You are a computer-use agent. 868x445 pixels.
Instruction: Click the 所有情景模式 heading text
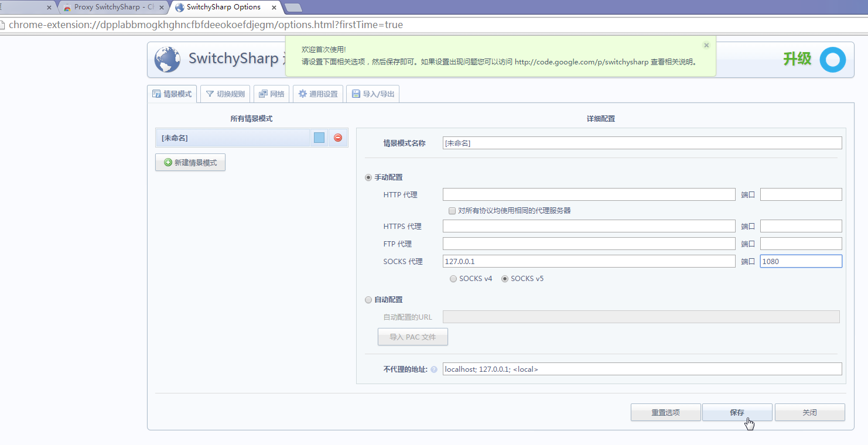[251, 118]
